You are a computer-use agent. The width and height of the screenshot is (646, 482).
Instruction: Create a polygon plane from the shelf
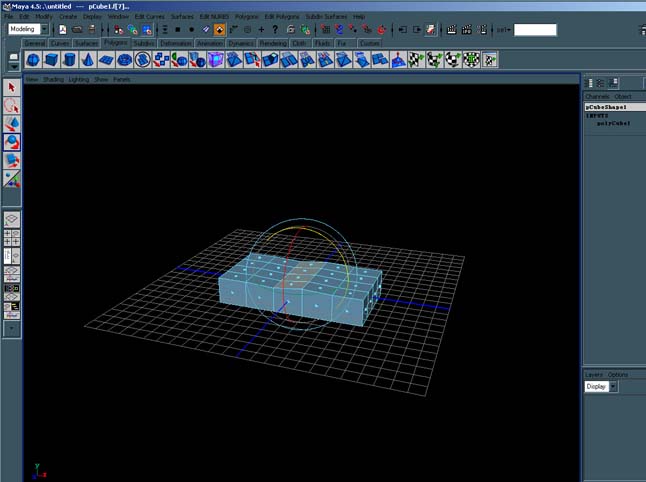click(106, 60)
